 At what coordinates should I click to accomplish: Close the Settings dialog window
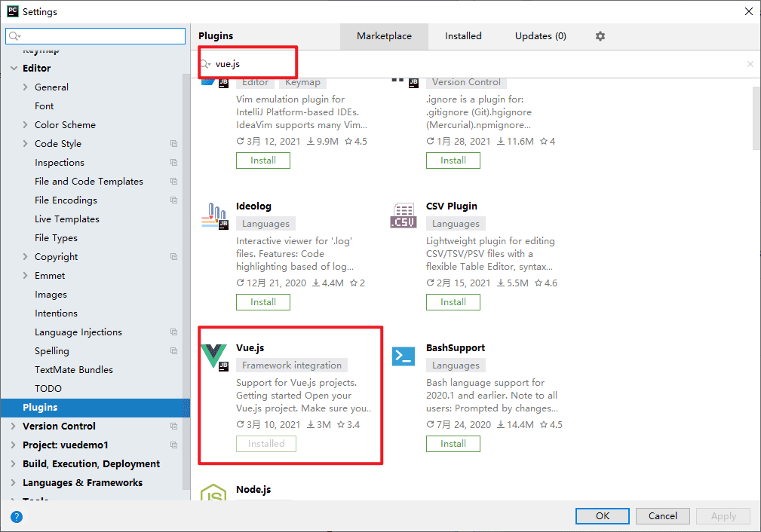coord(749,11)
